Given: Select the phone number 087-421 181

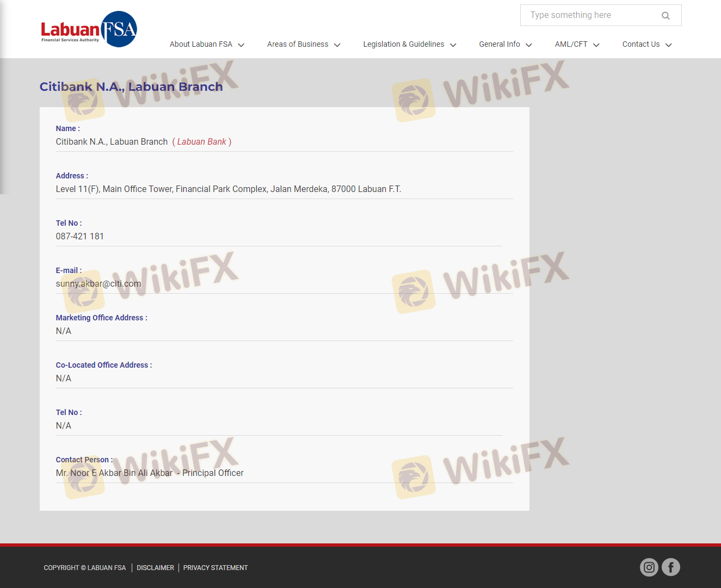Looking at the screenshot, I should pos(80,236).
